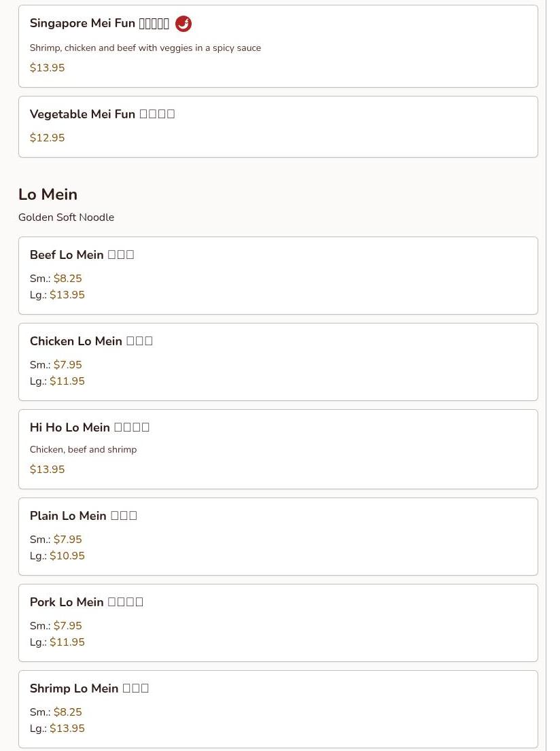The width and height of the screenshot is (560, 751).
Task: Pick the small $8.25 Shrimp Lo Mein price
Action: coord(67,712)
